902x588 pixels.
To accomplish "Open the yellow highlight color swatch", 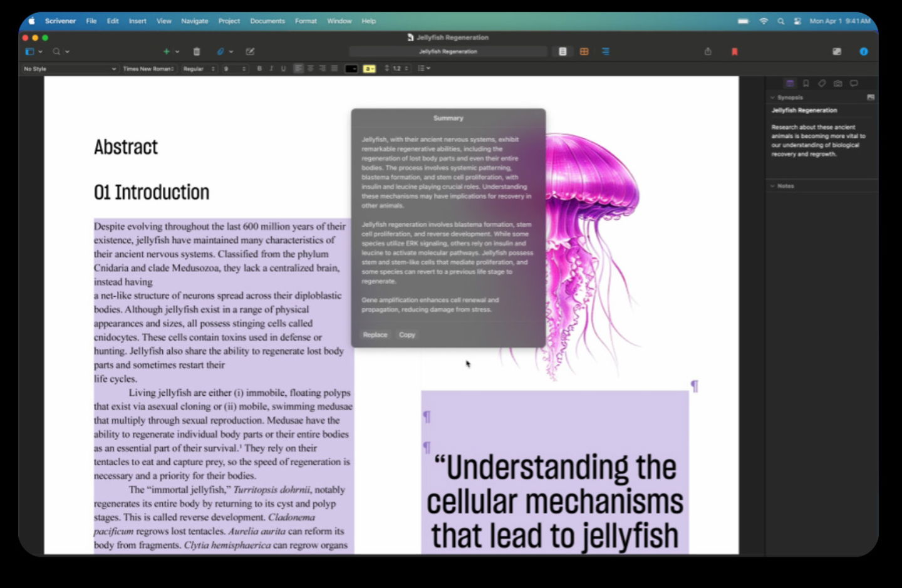I will [370, 68].
